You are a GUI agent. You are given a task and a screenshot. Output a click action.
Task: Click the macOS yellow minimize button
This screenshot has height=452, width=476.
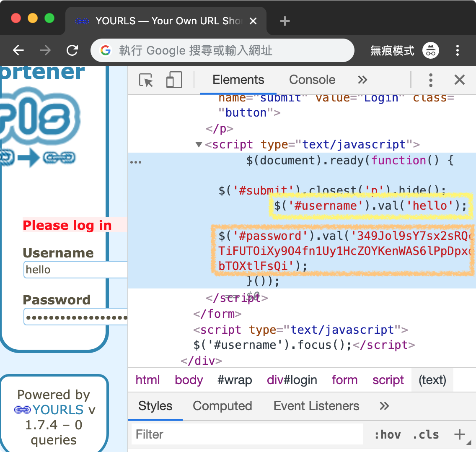tap(33, 18)
